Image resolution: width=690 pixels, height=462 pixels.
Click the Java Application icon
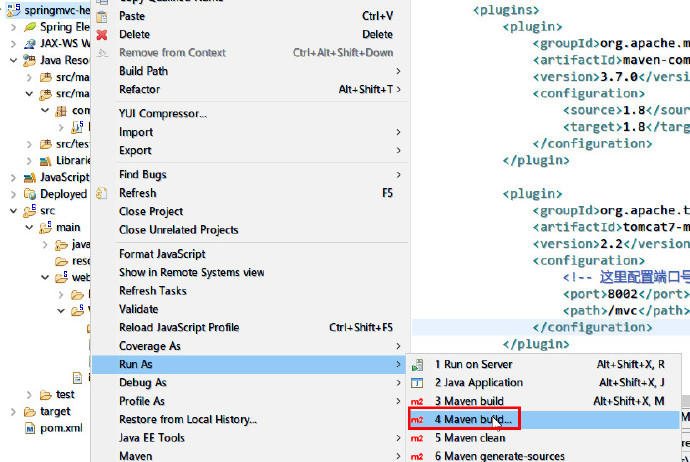coord(417,383)
